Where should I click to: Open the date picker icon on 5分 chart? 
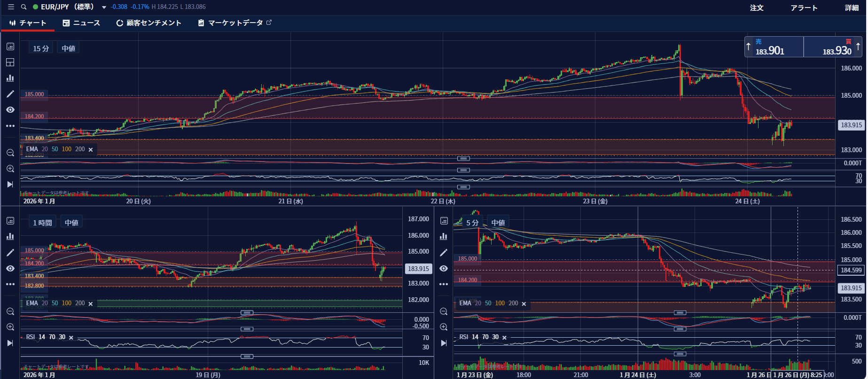[x=444, y=221]
